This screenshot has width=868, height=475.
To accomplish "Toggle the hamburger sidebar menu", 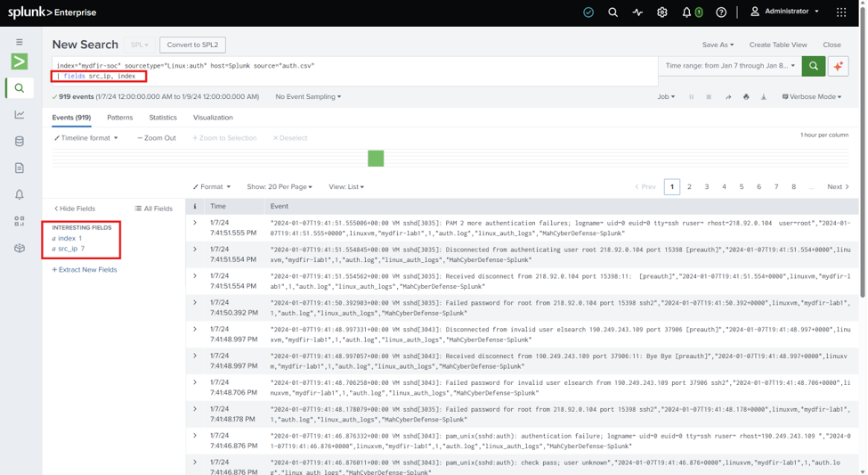I will [x=20, y=42].
